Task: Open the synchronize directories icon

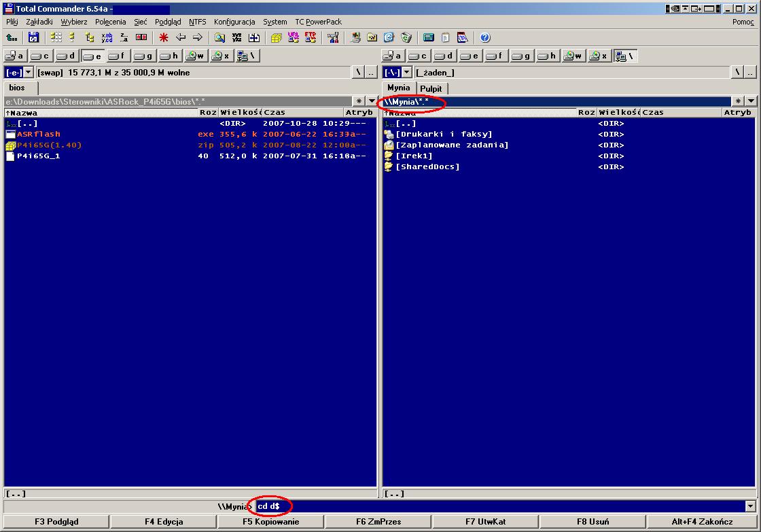Action: point(254,37)
